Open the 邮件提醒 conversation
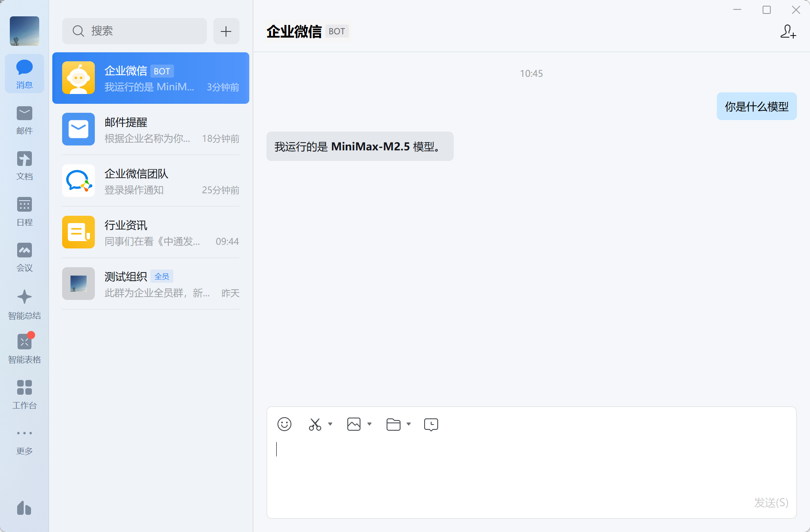The width and height of the screenshot is (810, 532). coord(151,130)
